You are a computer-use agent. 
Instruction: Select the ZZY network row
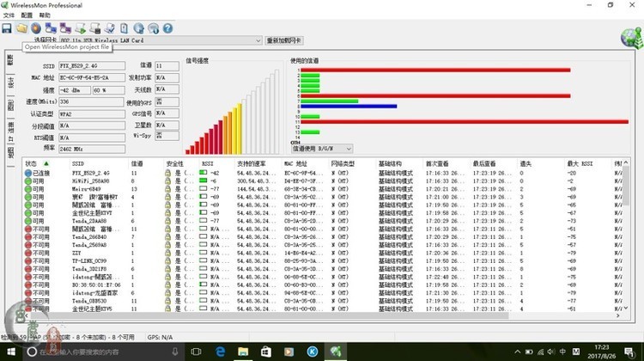[x=323, y=254]
